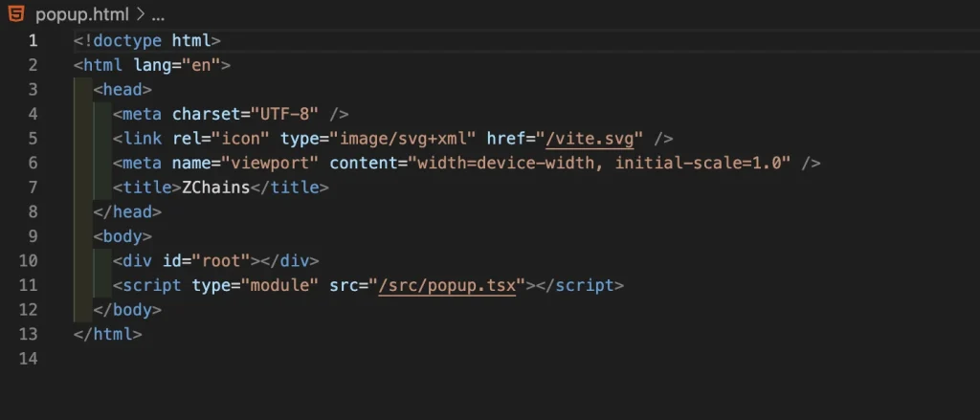
Task: Expand the breadcrumb chevron after popup.html
Action: click(x=139, y=15)
